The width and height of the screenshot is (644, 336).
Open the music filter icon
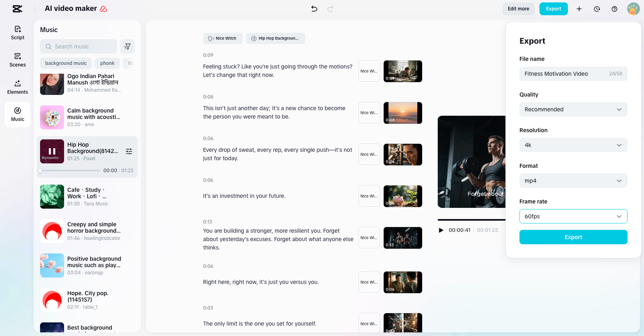[128, 46]
